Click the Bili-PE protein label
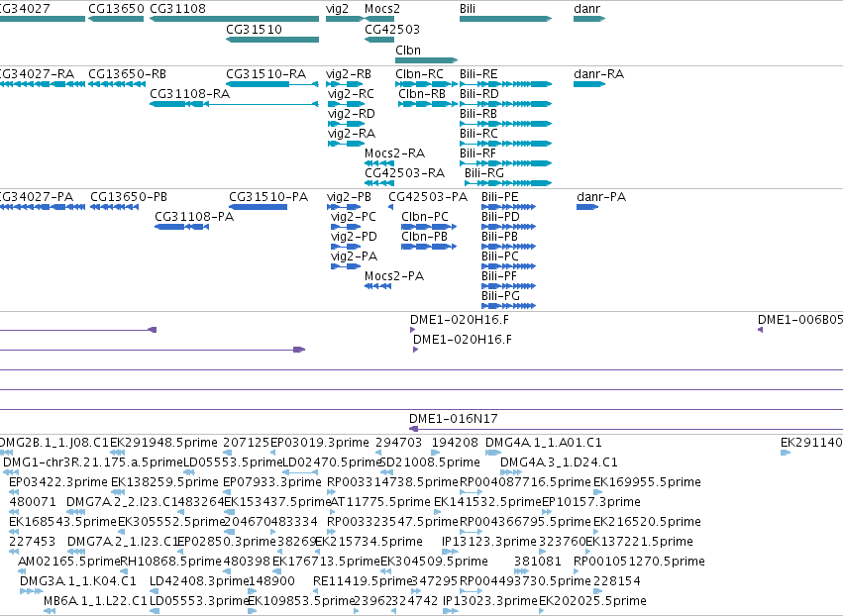 pyautogui.click(x=499, y=197)
